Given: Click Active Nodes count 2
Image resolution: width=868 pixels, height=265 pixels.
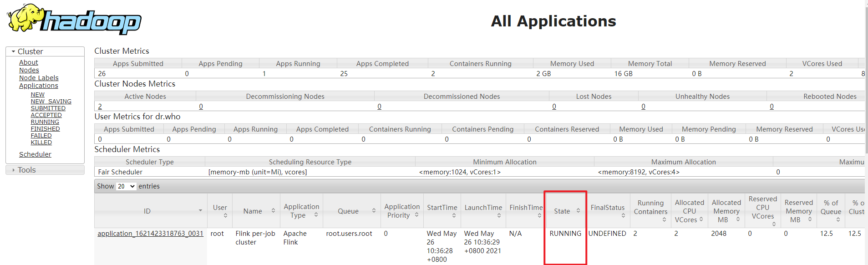Looking at the screenshot, I should tap(100, 107).
